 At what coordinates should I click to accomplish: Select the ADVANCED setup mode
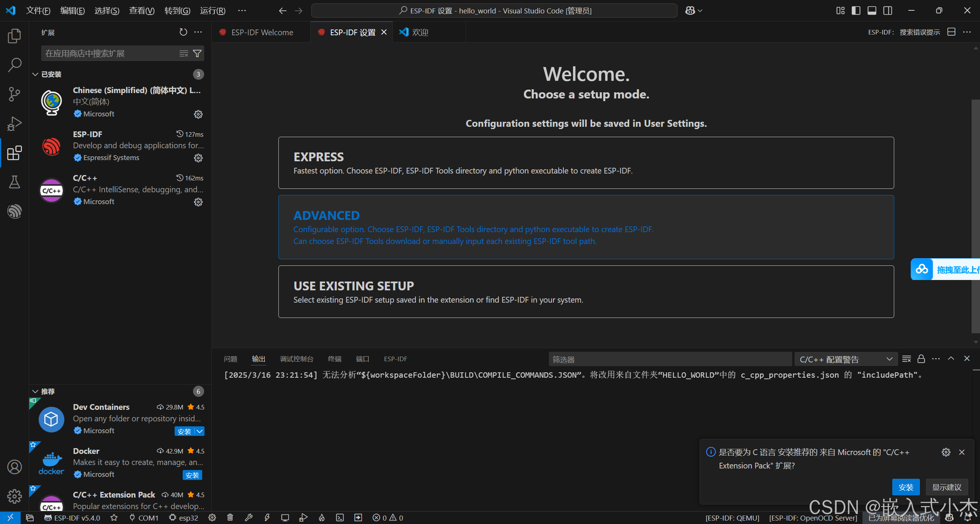coord(326,215)
